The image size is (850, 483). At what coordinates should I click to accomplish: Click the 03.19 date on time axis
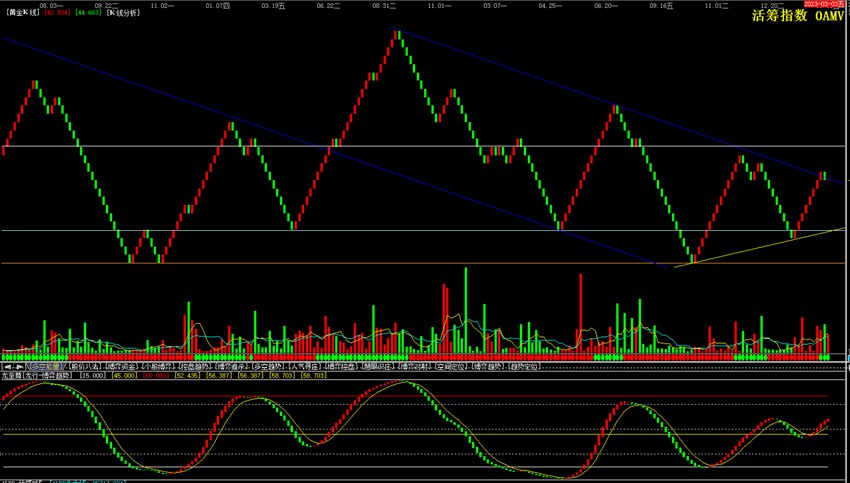[273, 5]
